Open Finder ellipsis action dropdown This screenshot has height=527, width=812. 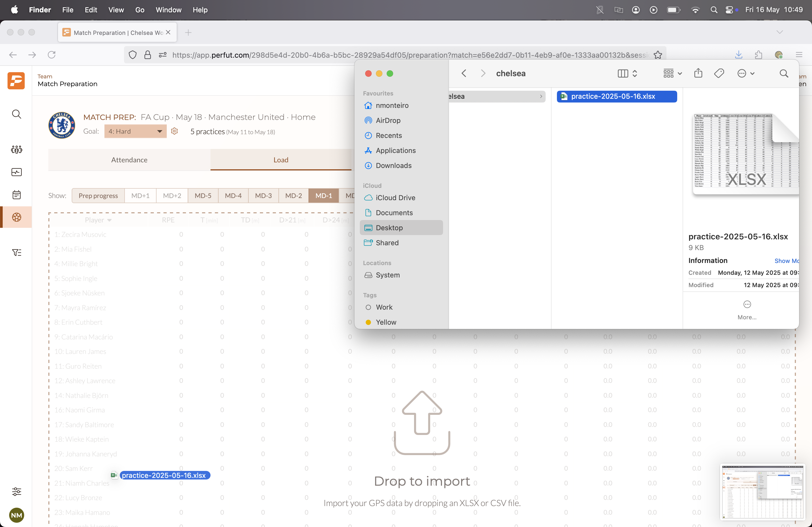pos(746,73)
